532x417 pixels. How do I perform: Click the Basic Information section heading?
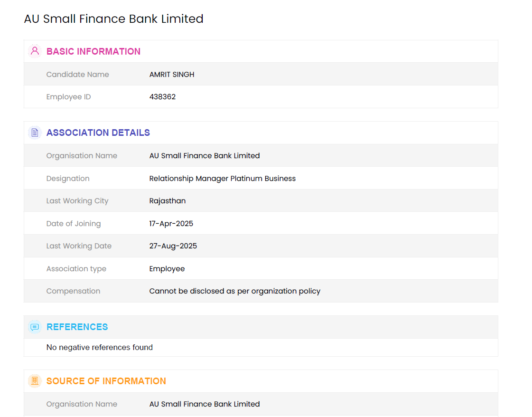coord(93,51)
